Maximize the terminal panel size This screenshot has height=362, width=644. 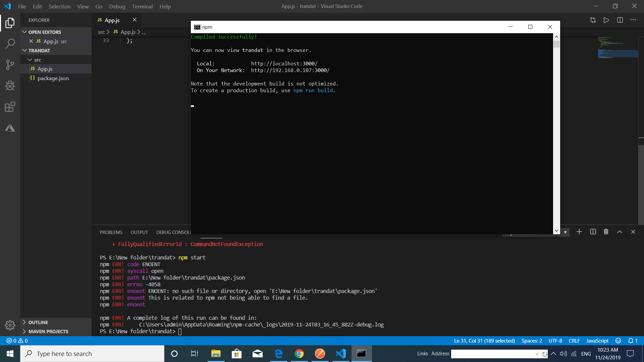pyautogui.click(x=620, y=232)
